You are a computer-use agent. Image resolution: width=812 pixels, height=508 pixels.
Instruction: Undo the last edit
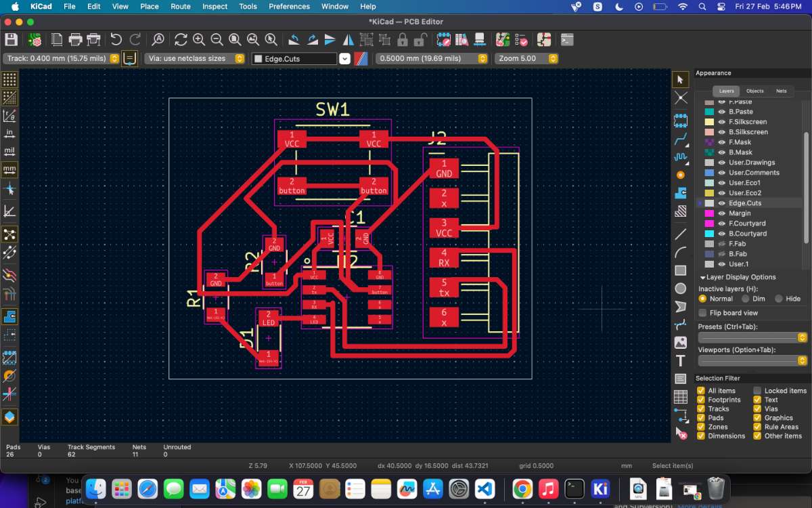tap(116, 39)
